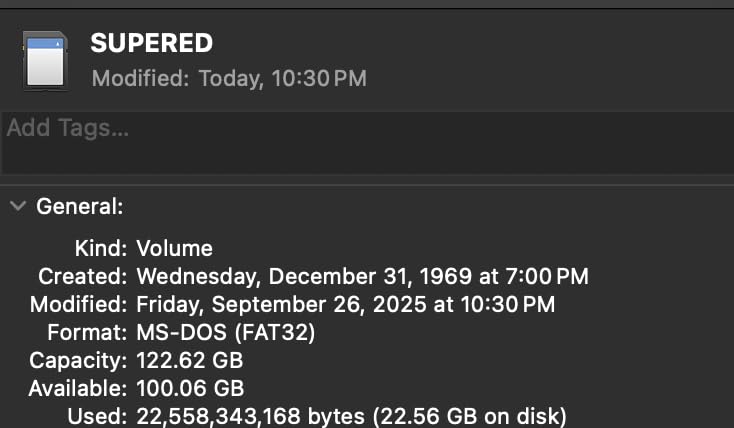The width and height of the screenshot is (734, 428).
Task: Click the 122.62 GB capacity value
Action: tap(190, 360)
